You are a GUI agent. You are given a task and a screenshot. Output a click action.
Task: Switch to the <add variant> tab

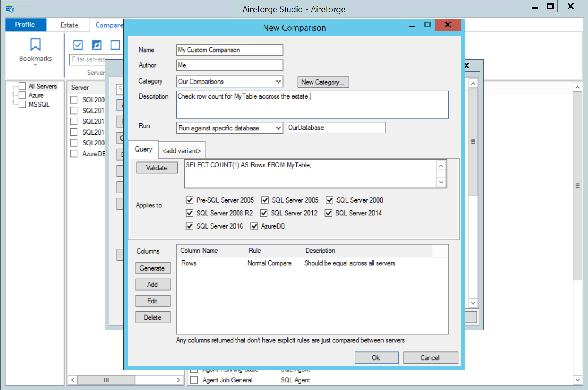(x=182, y=151)
